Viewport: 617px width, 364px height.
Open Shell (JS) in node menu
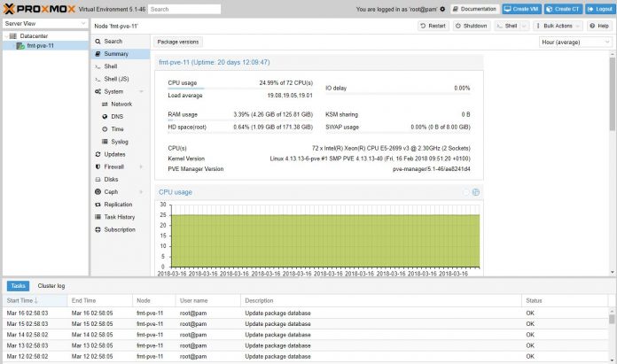pos(120,79)
